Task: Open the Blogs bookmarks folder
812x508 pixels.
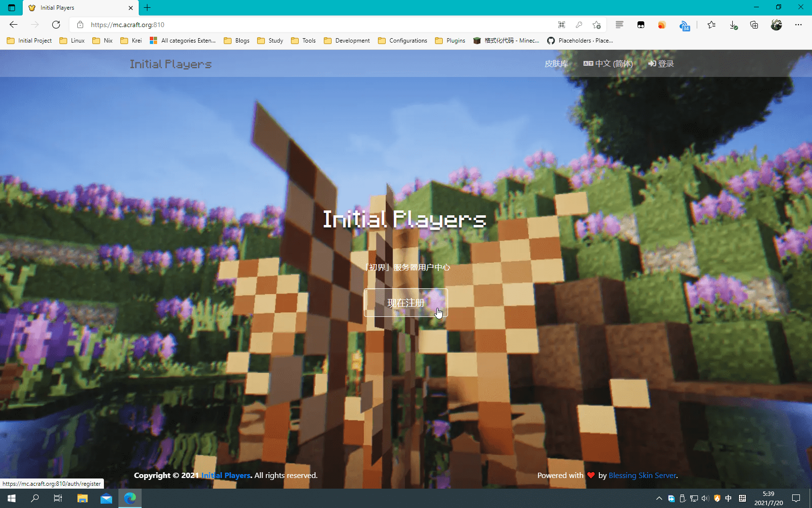Action: [x=237, y=41]
